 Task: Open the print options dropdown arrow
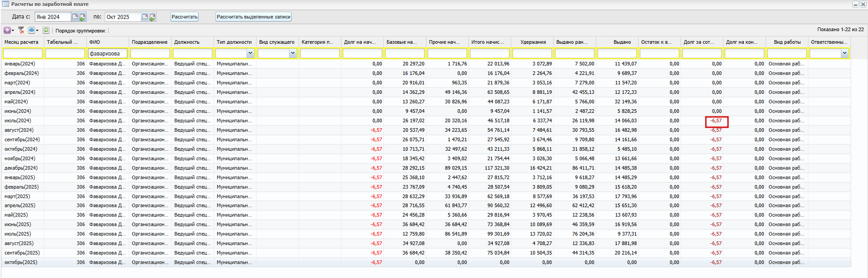click(37, 31)
